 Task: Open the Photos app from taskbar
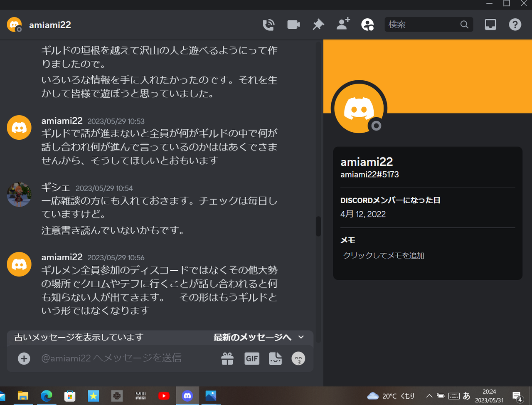211,396
